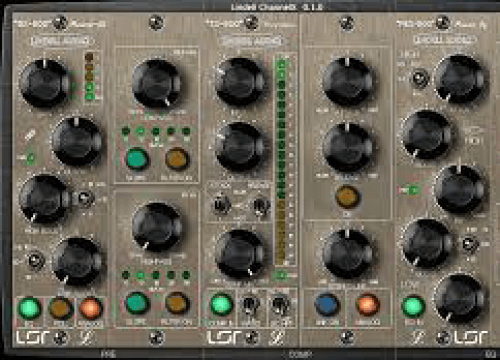
Task: Click the orange button next to the blue button
Action: 368,305
